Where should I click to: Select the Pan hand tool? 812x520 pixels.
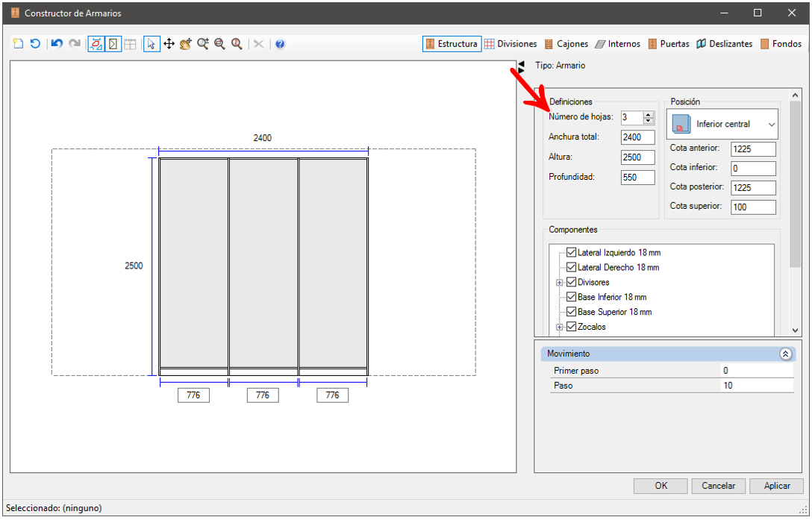[185, 44]
